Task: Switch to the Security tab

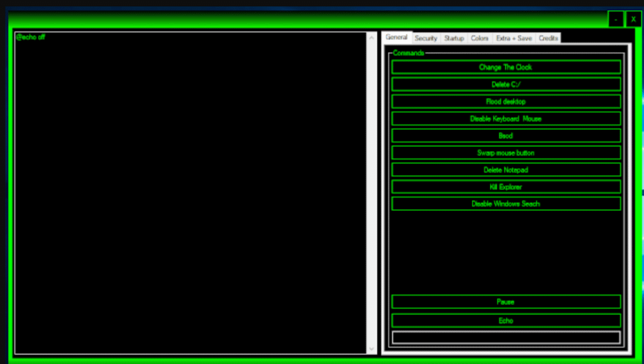Action: [426, 38]
